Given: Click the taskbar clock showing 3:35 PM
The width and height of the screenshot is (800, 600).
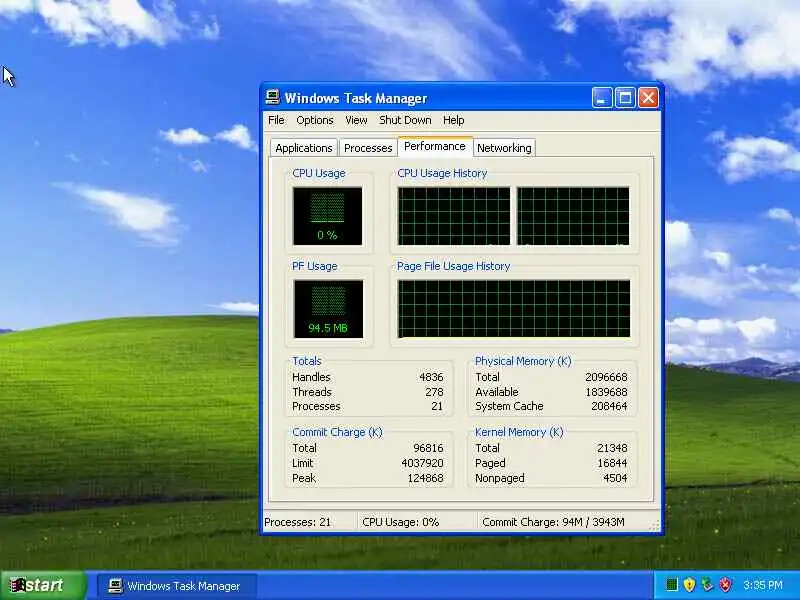Looking at the screenshot, I should (762, 585).
